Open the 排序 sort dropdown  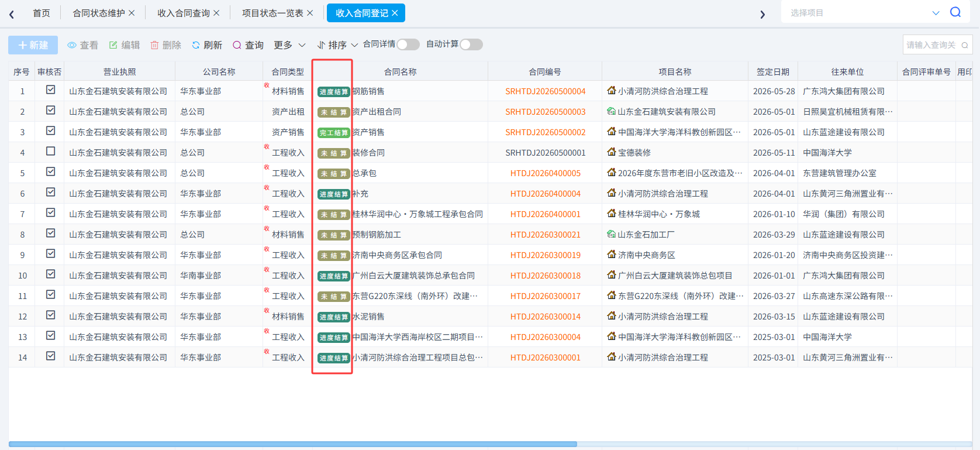click(x=337, y=45)
